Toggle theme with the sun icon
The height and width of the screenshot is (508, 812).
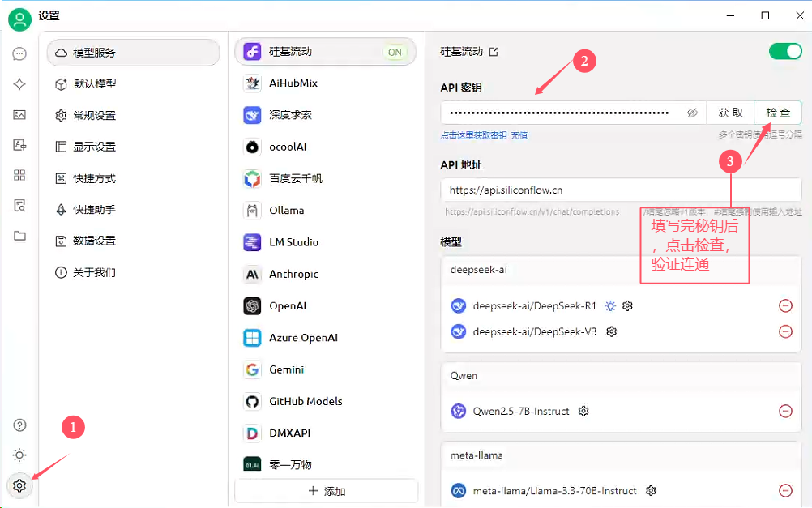(19, 455)
